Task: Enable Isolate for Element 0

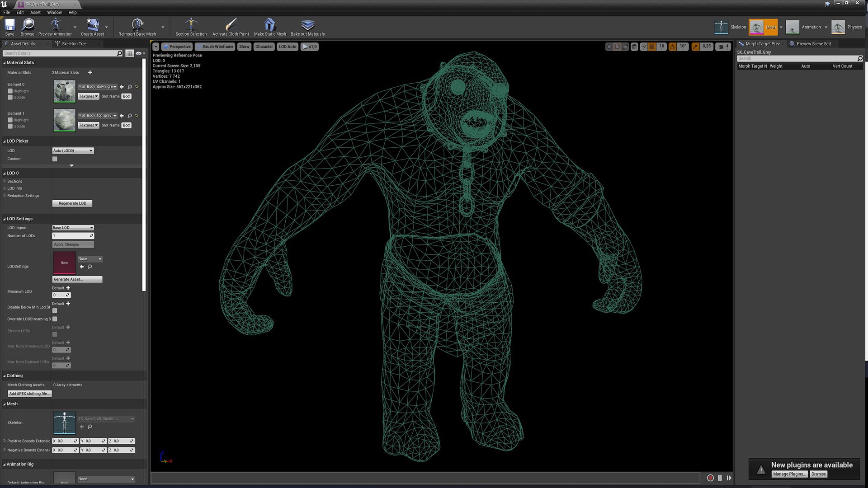Action: pos(10,97)
